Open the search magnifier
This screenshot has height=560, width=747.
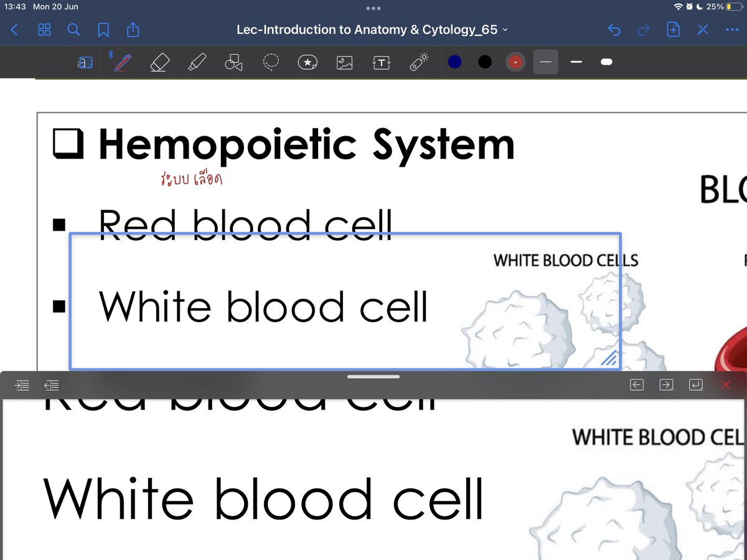tap(73, 30)
